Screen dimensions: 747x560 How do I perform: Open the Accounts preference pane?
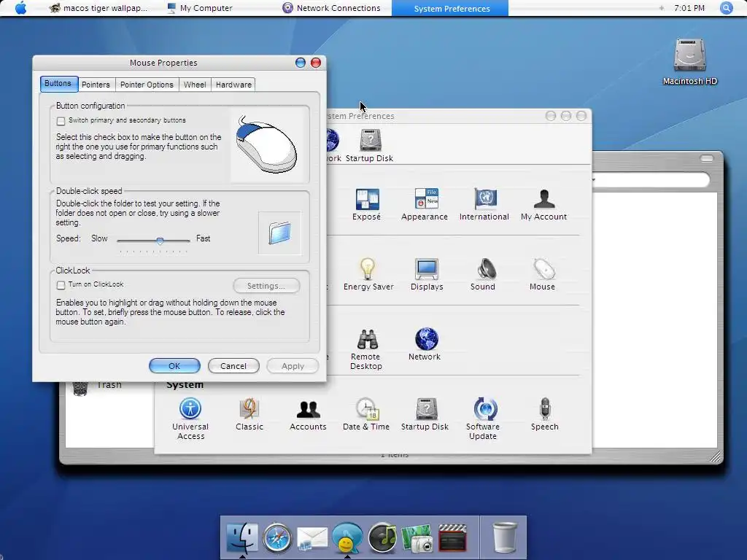pyautogui.click(x=308, y=414)
